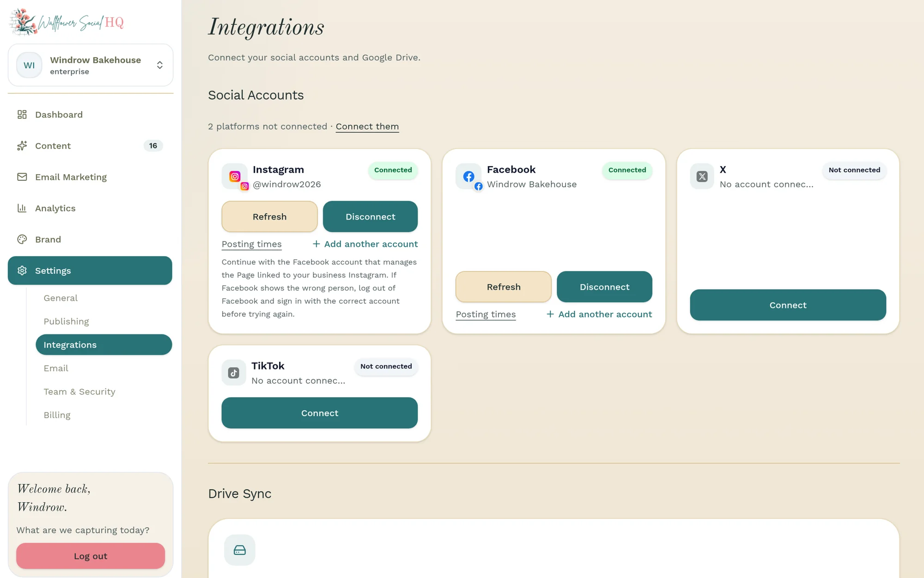The image size is (924, 578).
Task: Click the Settings gear icon
Action: point(22,271)
